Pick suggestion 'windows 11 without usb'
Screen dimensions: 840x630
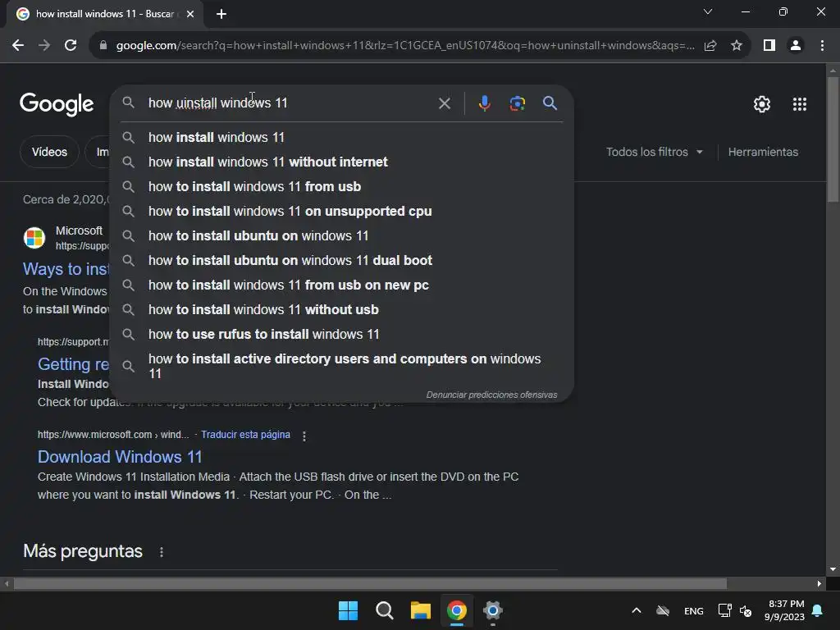tap(342, 310)
